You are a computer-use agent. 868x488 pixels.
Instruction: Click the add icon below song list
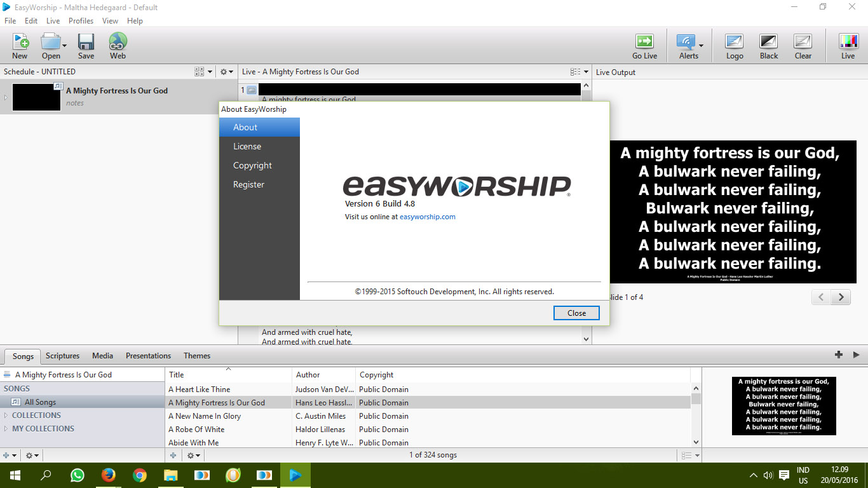[x=174, y=456]
